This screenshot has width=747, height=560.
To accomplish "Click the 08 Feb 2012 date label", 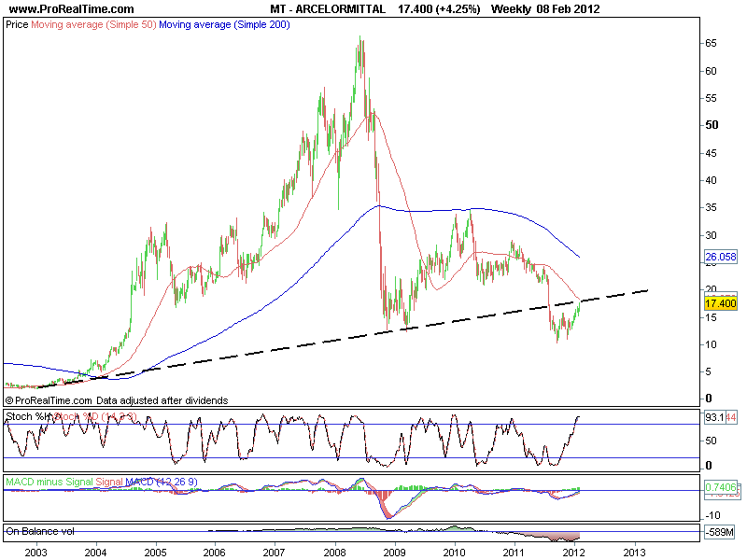I will 568,9.
